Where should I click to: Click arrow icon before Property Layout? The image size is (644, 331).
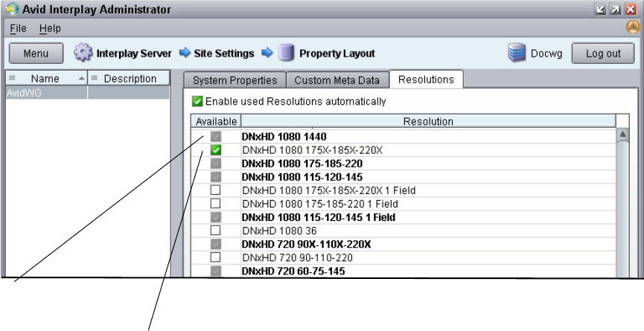coord(267,53)
